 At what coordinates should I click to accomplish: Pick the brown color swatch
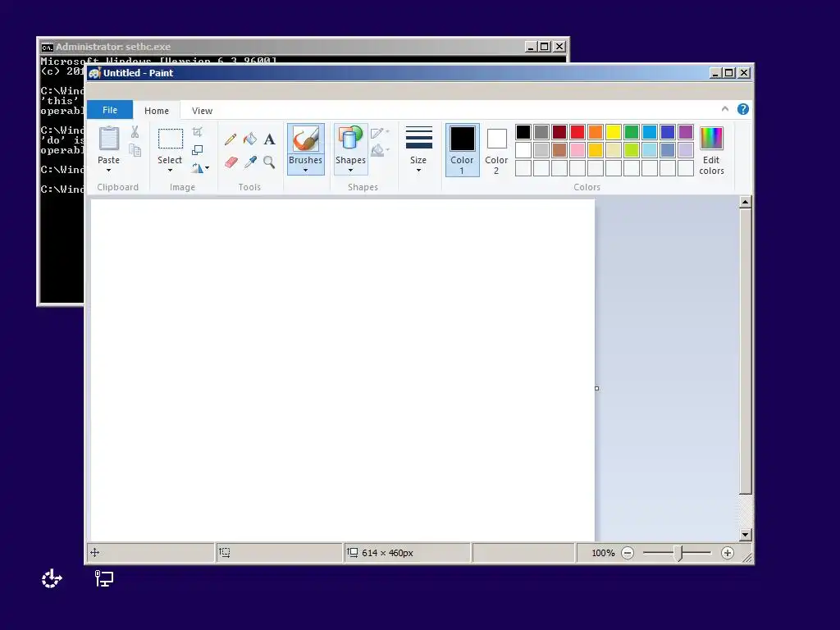click(559, 150)
